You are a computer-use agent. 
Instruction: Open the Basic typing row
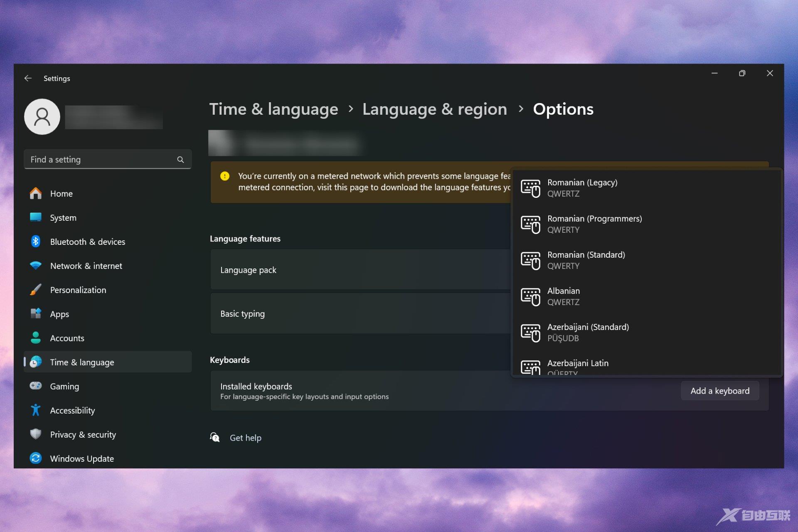click(360, 314)
